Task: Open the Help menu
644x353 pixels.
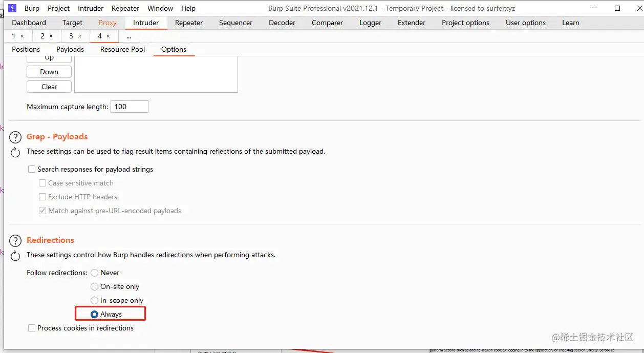Action: click(x=188, y=8)
